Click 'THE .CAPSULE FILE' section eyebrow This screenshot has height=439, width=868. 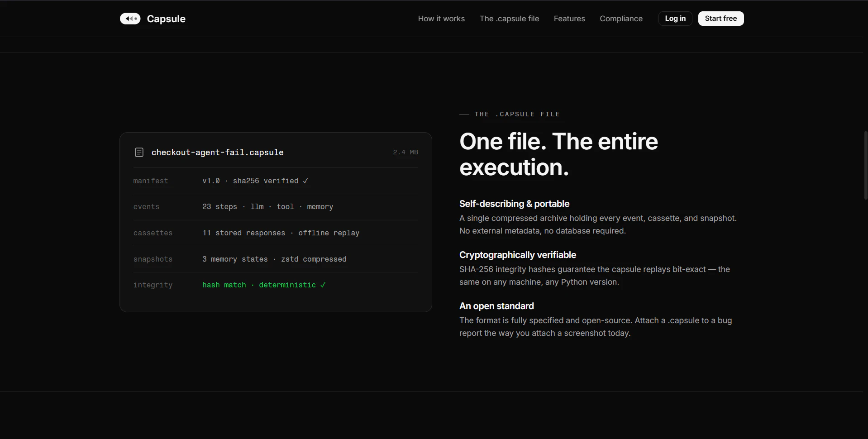pyautogui.click(x=517, y=114)
